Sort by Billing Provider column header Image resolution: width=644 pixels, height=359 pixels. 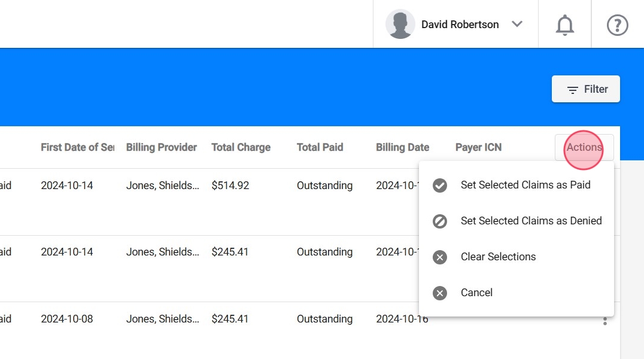161,147
